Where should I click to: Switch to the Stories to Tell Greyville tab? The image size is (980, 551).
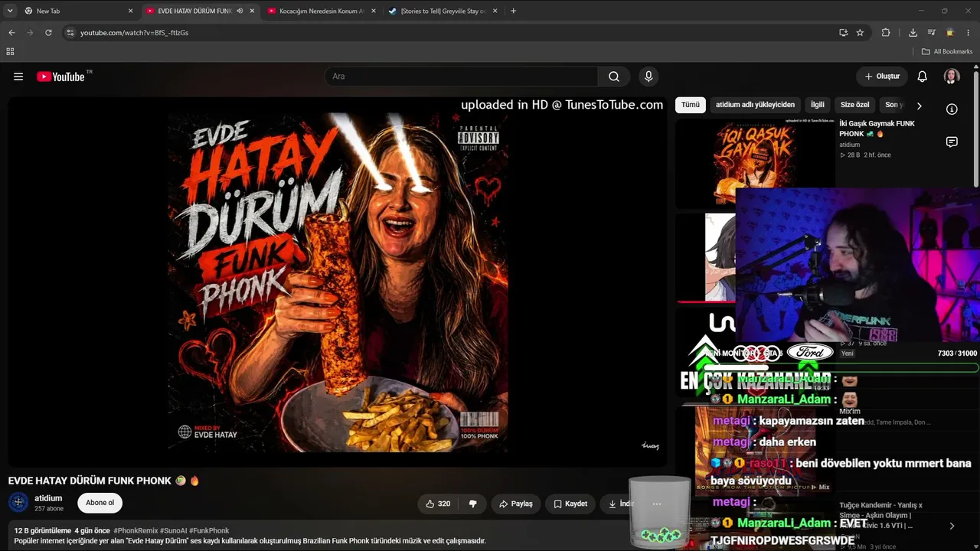point(443,11)
